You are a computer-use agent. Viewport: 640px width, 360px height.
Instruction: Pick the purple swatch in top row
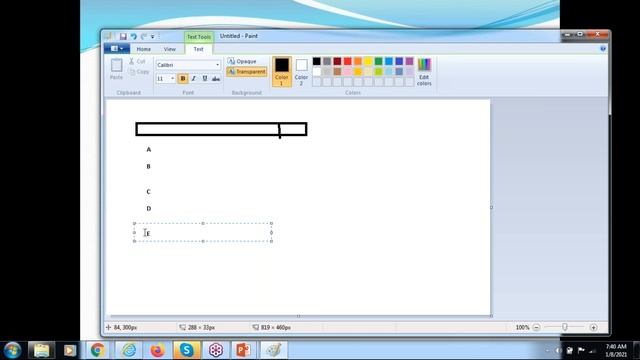409,61
